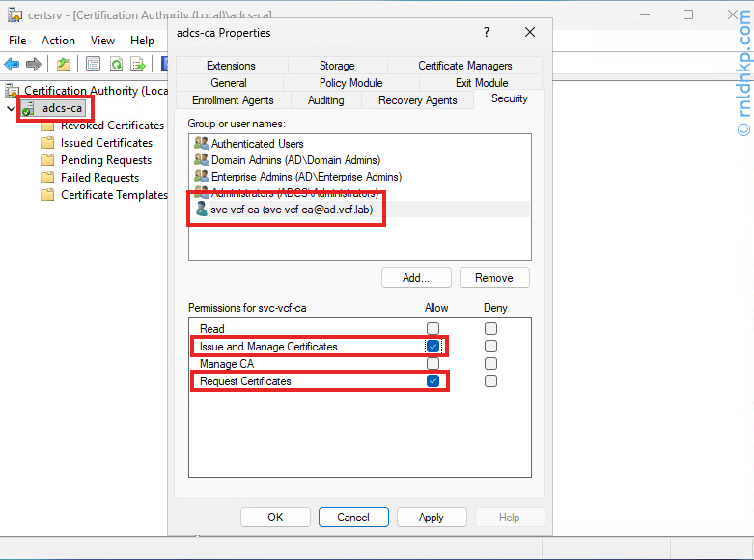Switch to the Extensions tab
The width and height of the screenshot is (754, 560).
point(231,66)
